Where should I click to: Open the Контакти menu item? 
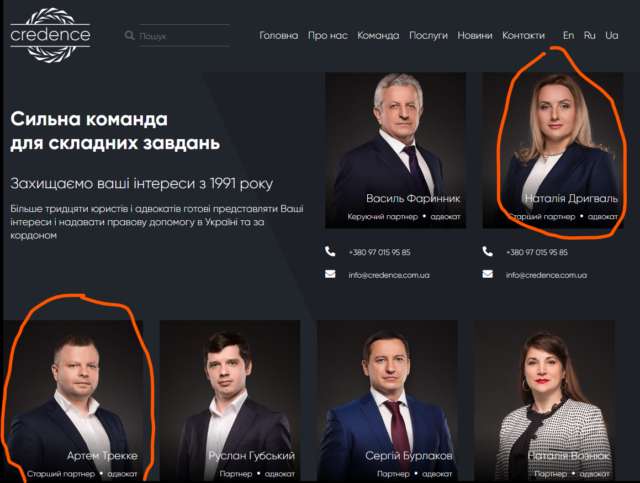[523, 36]
